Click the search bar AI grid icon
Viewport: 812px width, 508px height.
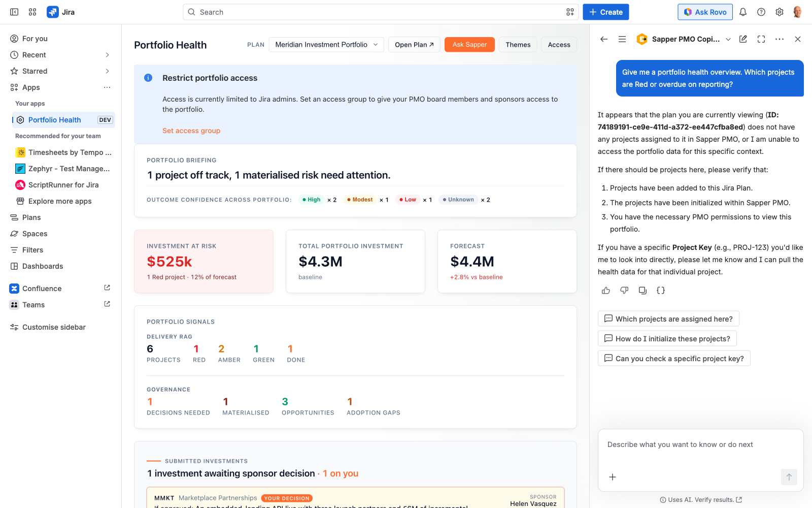pyautogui.click(x=570, y=12)
